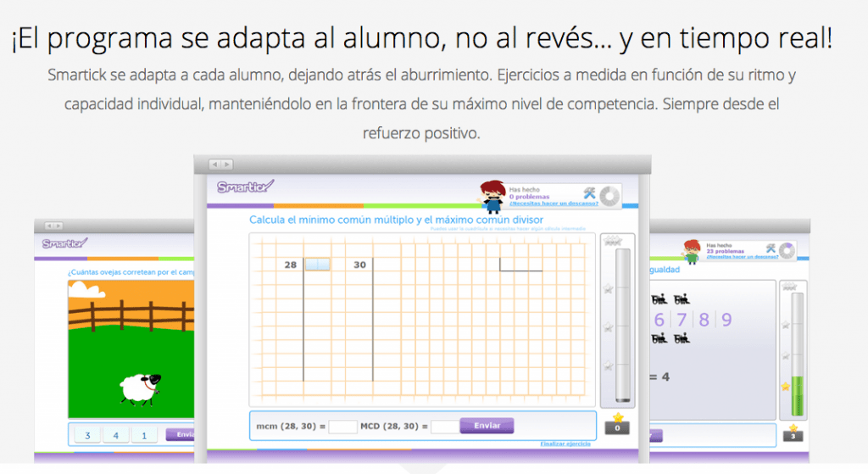Image resolution: width=868 pixels, height=474 pixels.
Task: Click red-haired avatar in center window
Action: (492, 197)
